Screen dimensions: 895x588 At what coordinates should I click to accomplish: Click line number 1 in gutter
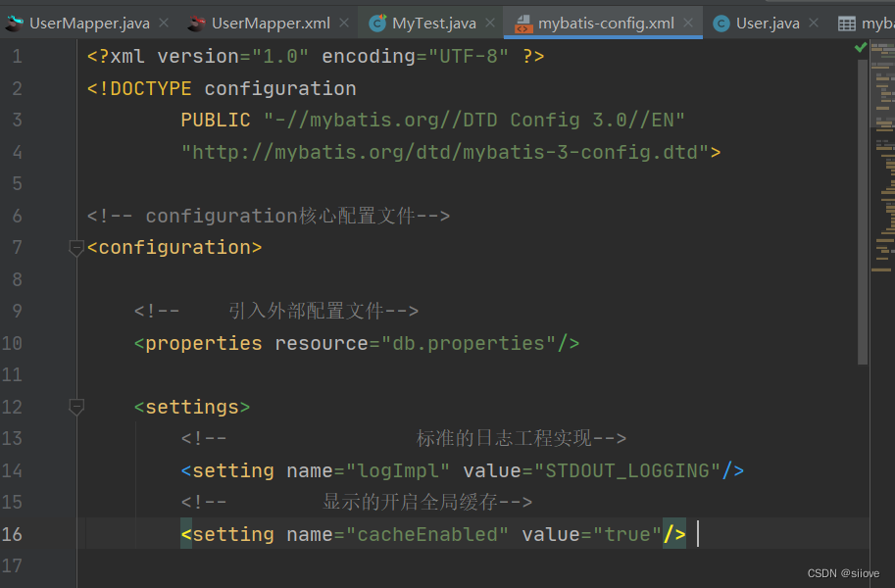[17, 57]
